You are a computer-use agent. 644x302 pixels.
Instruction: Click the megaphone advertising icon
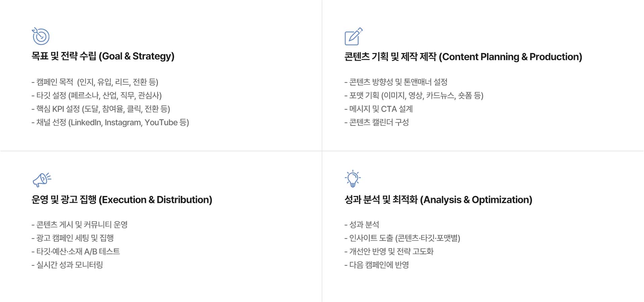tap(42, 180)
